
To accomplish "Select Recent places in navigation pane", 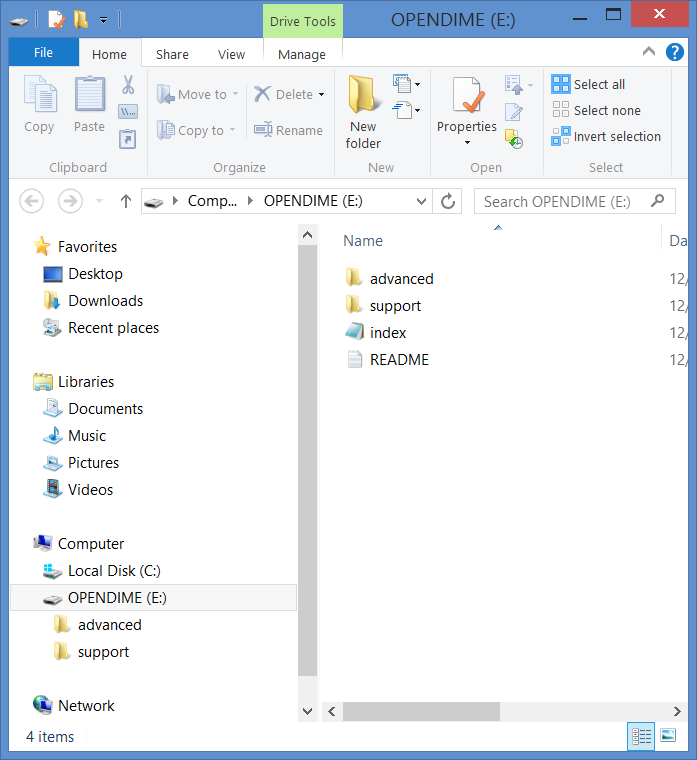I will pos(101,328).
